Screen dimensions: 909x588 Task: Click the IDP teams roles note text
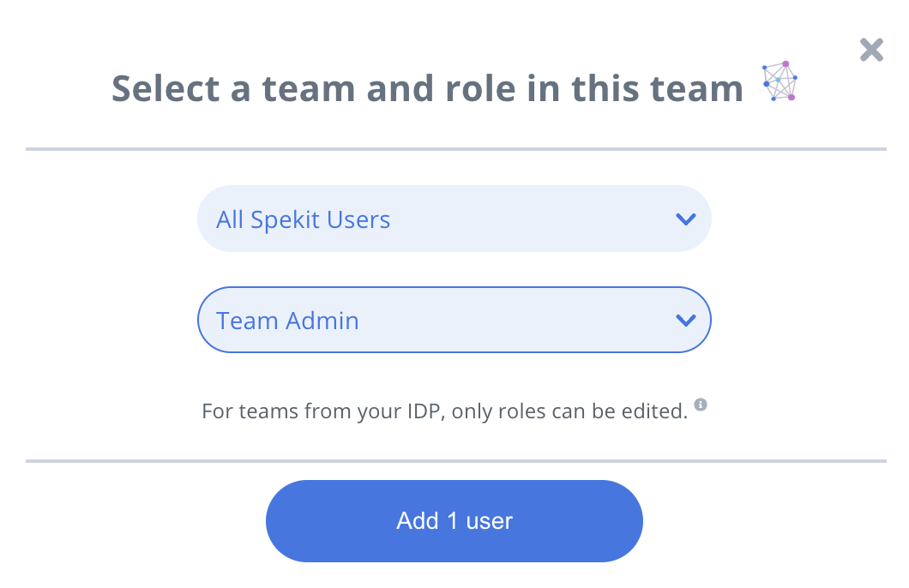(x=445, y=411)
